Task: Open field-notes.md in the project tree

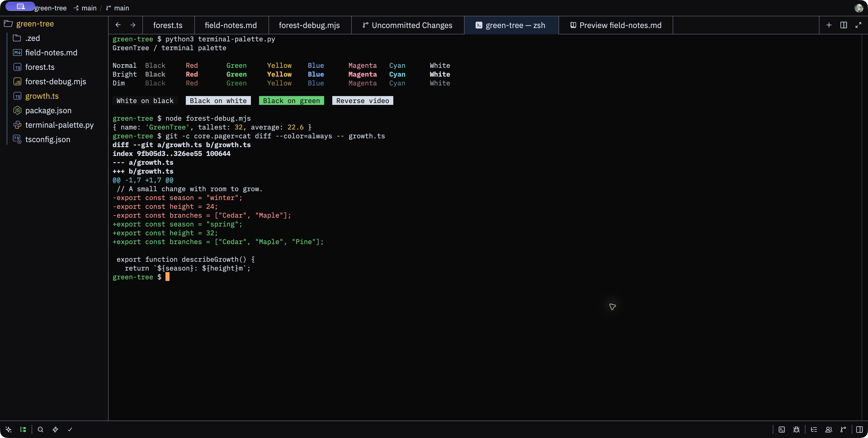Action: click(x=54, y=53)
